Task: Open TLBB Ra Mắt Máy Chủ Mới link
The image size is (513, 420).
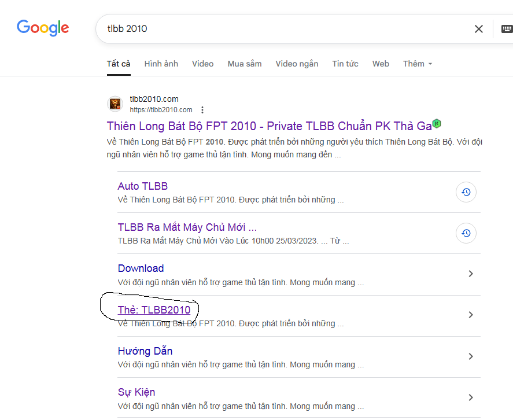Action: tap(187, 227)
